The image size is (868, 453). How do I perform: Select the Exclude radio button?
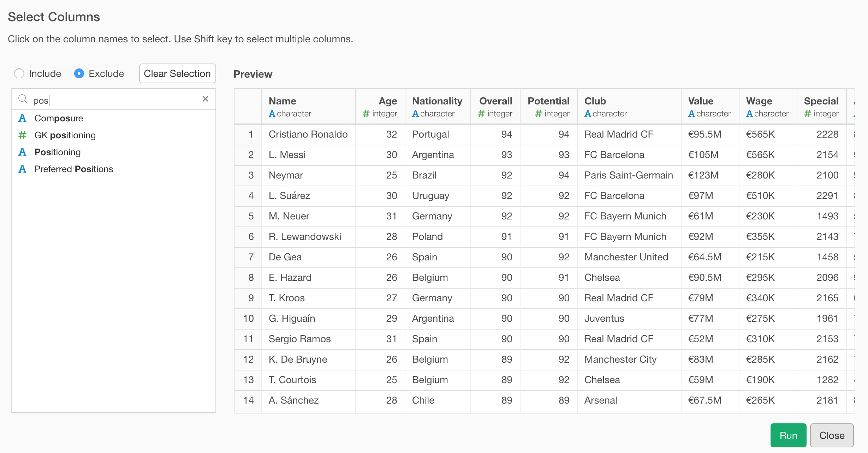click(x=79, y=73)
